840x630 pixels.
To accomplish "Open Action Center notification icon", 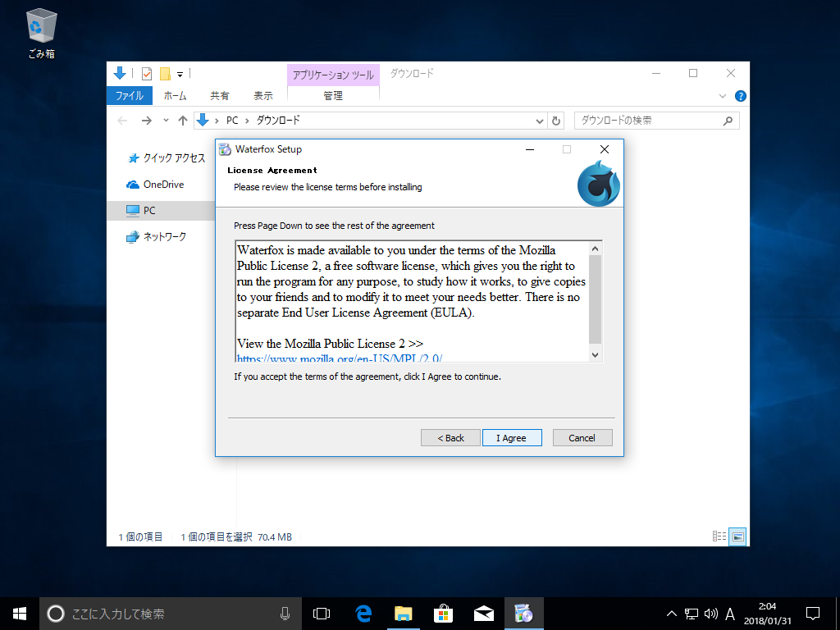I will [813, 614].
